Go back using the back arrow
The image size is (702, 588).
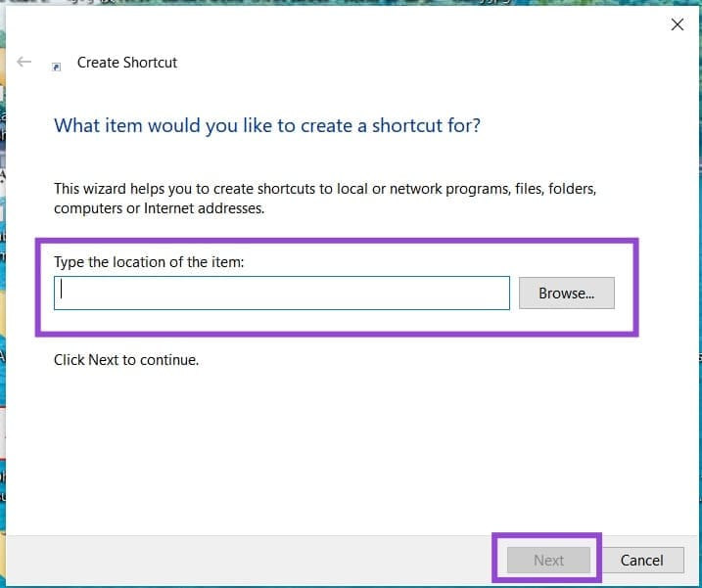coord(23,62)
